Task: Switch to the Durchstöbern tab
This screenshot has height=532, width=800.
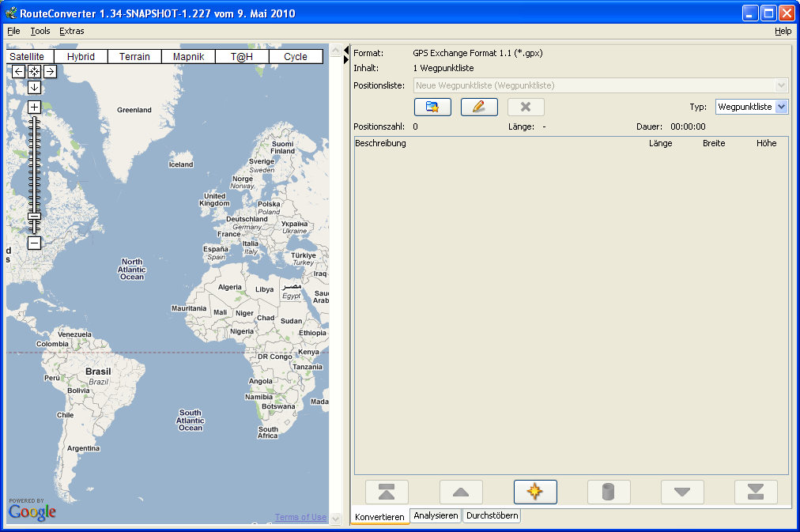Action: coord(492,515)
